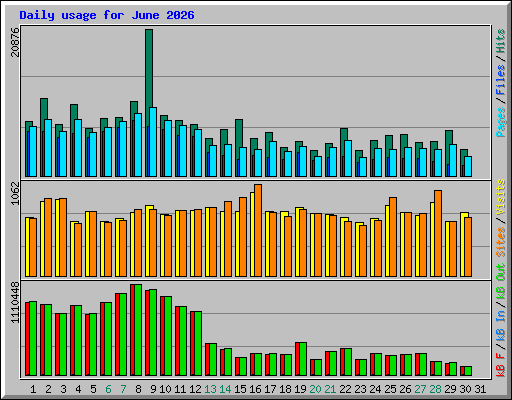Select the green kB bar for day 8
The width and height of the screenshot is (512, 400).
[x=138, y=330]
